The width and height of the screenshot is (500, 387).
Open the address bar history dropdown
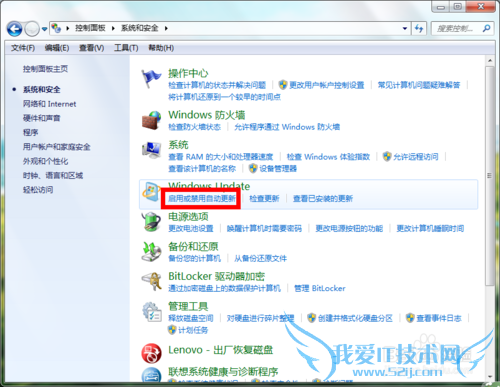click(405, 29)
